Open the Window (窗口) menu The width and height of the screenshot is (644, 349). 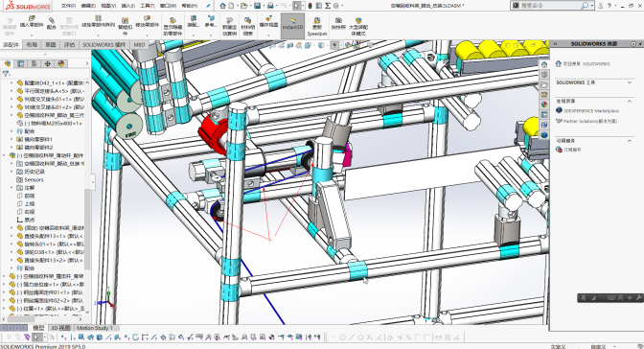(x=168, y=6)
